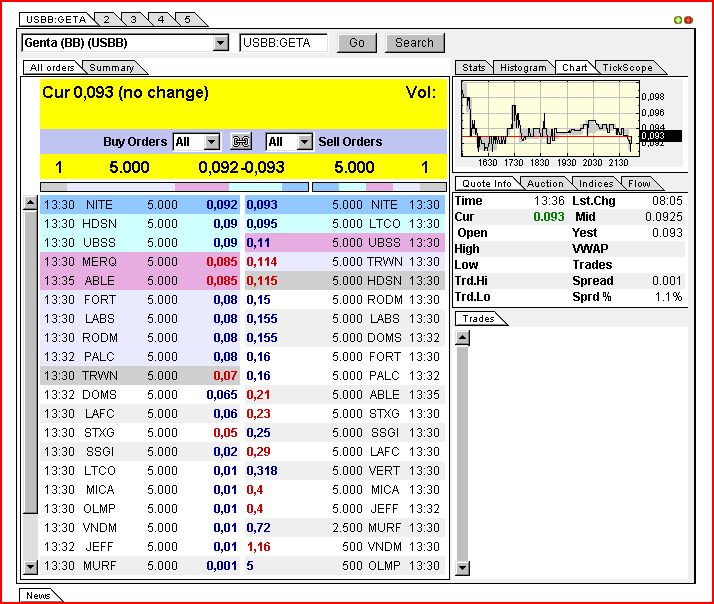714x604 pixels.
Task: Select the Chart tab
Action: coord(575,67)
